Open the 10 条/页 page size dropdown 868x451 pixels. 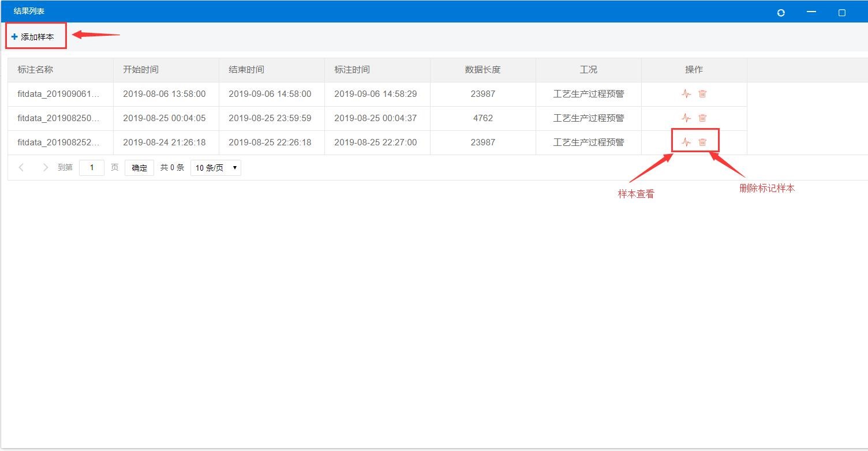[x=215, y=168]
